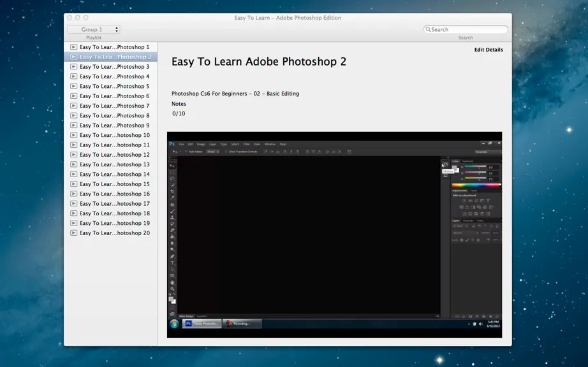Select the Lasso tool

click(x=172, y=178)
